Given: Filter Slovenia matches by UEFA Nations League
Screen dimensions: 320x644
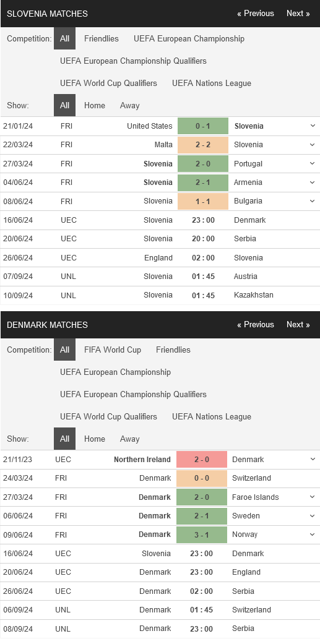Looking at the screenshot, I should (212, 83).
